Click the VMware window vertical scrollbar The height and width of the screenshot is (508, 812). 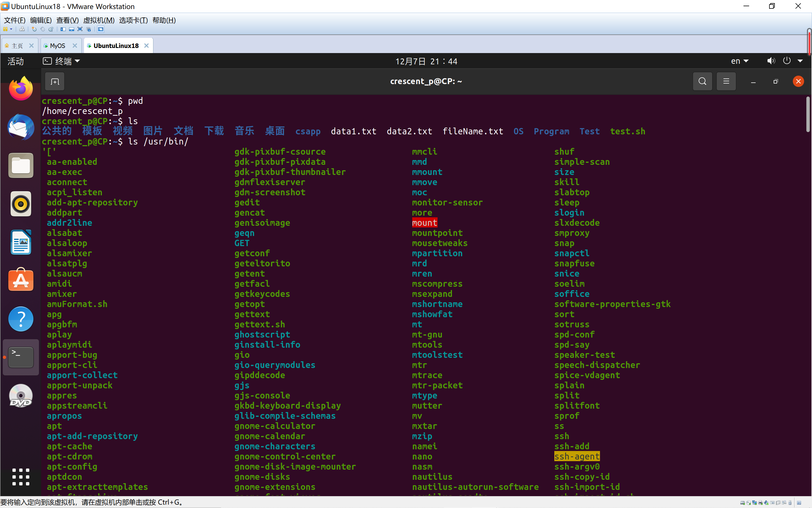tap(810, 42)
